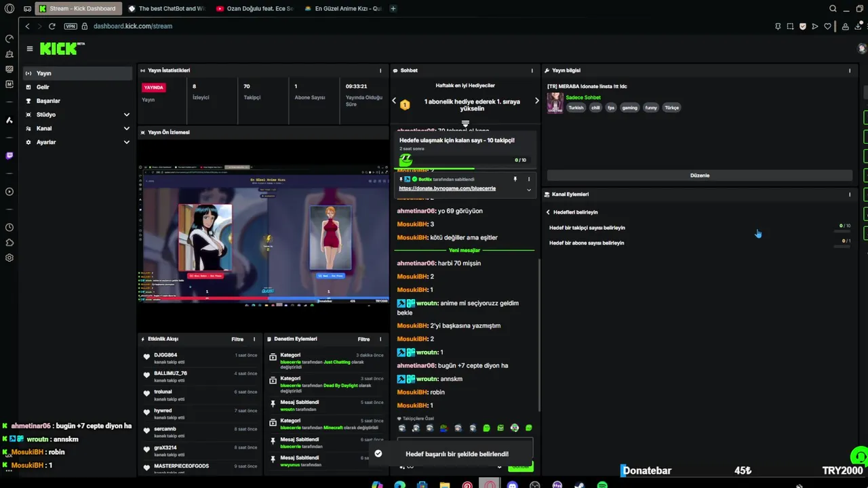Switch to Stream - Kick Dashboard tab
The image size is (868, 488).
[77, 9]
